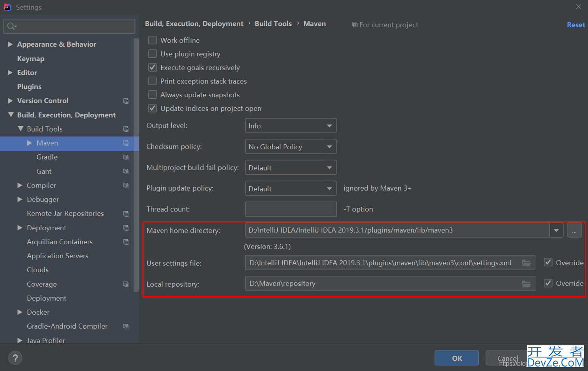
Task: Click the settings tree vertical scrollbar
Action: pyautogui.click(x=136, y=165)
